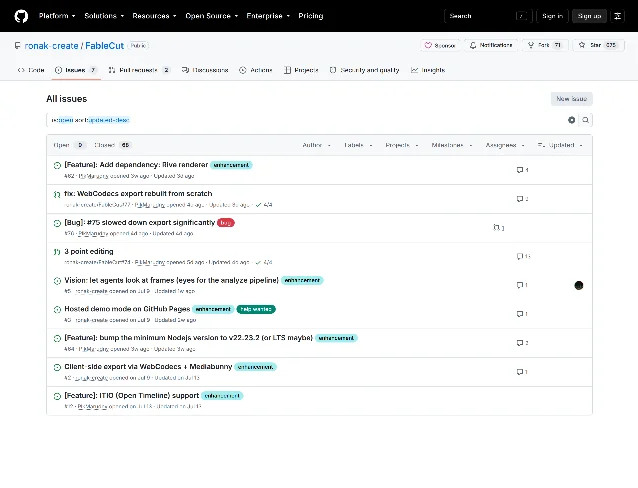638x488 pixels.
Task: Open the Author filter dropdown
Action: tap(317, 145)
